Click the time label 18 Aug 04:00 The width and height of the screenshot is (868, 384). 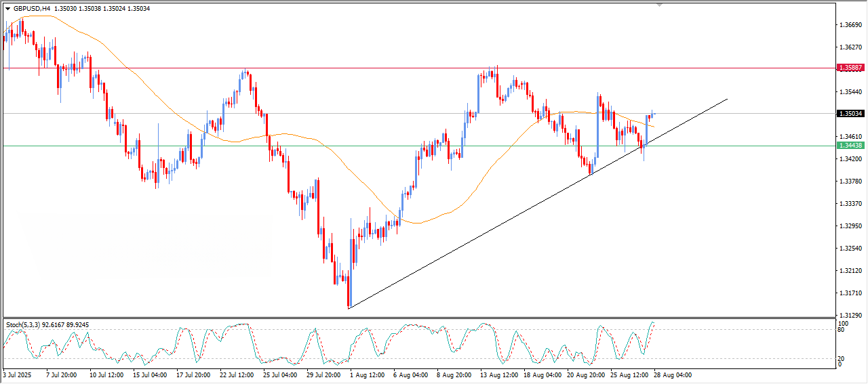(x=542, y=375)
